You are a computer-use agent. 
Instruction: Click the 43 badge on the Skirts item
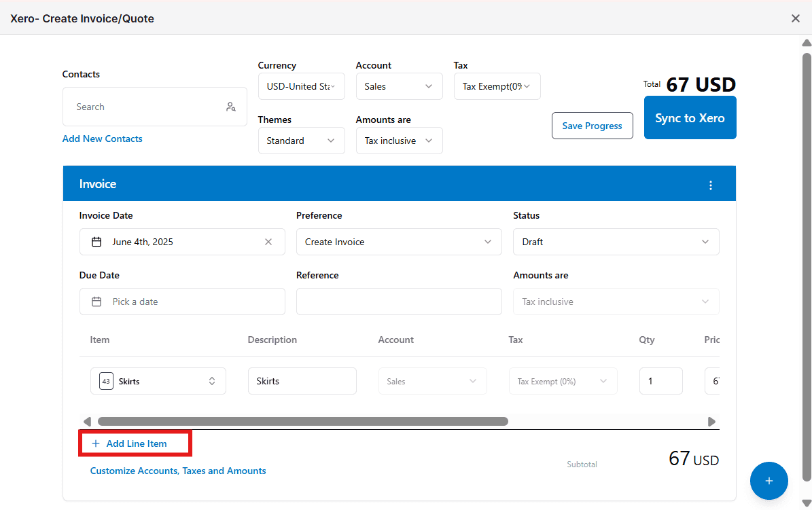click(106, 381)
